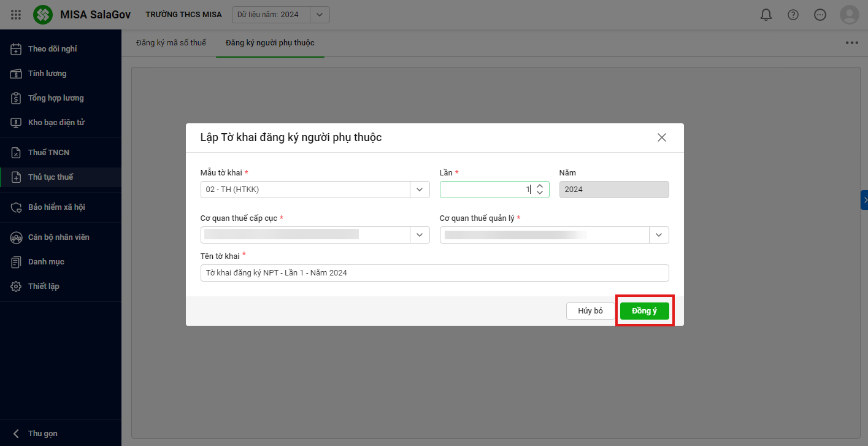Screen dimensions: 868x446
Task: Switch to Đăng ký mã số thuế tab
Action: point(171,43)
